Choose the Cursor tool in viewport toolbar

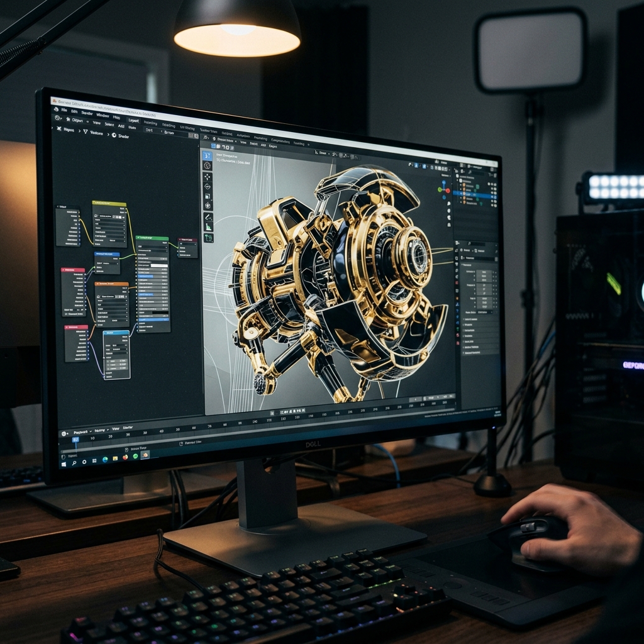(x=208, y=165)
